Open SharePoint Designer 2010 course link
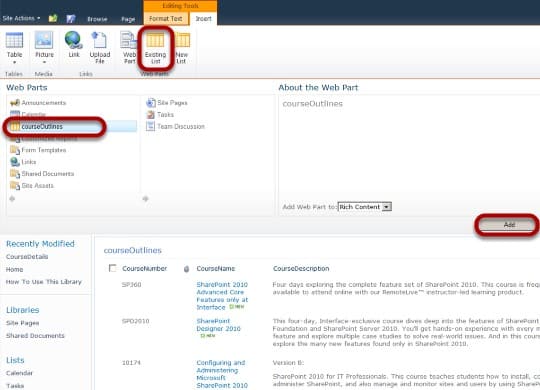540x390 pixels. tap(218, 325)
